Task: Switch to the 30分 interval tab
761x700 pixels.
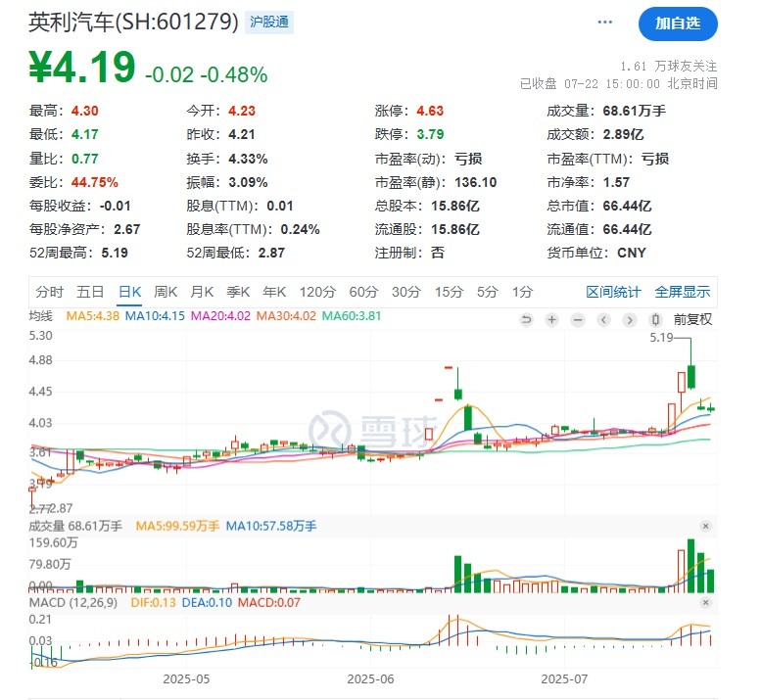Action: [x=406, y=292]
